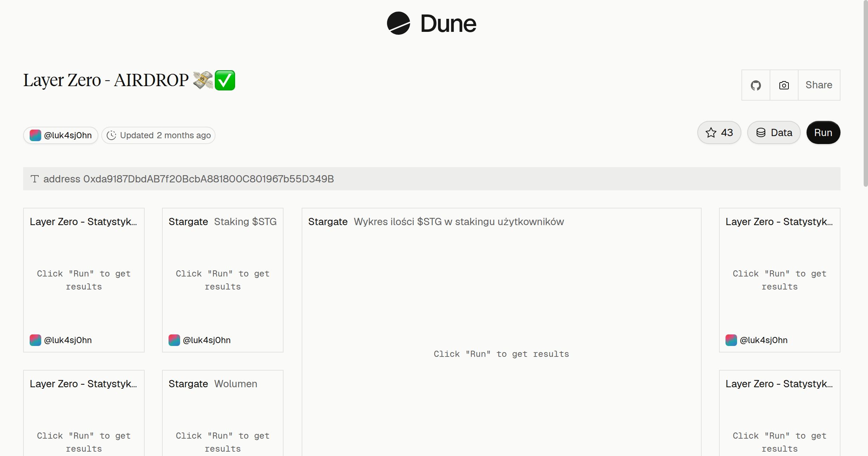Open Stargate Wolumen card title
This screenshot has height=456, width=868.
coord(213,384)
